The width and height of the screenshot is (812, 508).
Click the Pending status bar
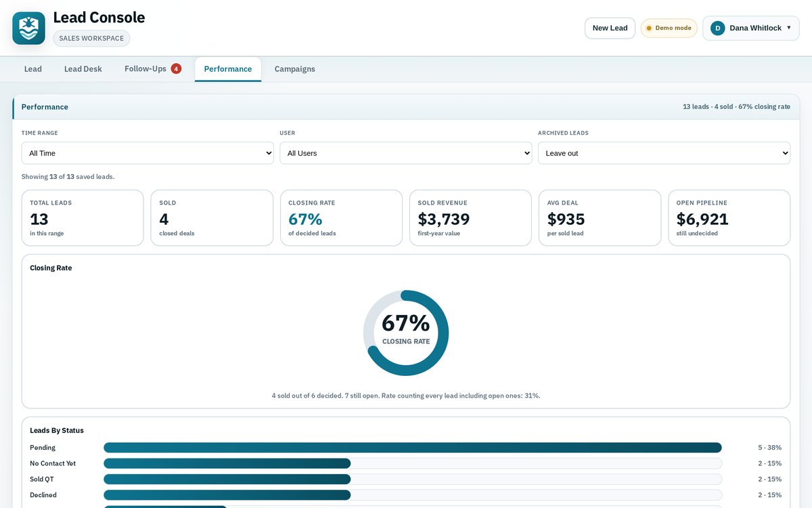point(413,448)
